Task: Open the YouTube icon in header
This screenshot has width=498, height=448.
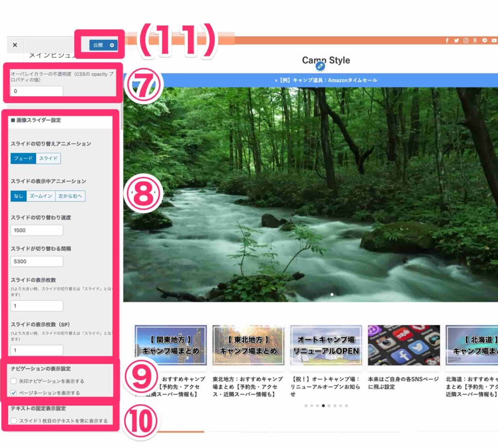Action: coord(494,40)
